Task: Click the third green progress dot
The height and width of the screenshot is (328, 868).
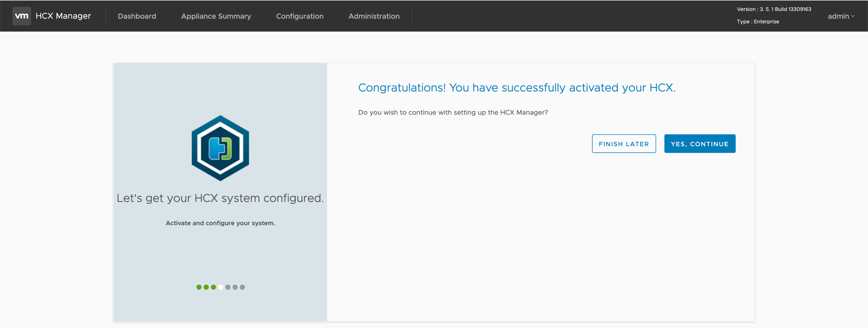Action: coord(214,287)
